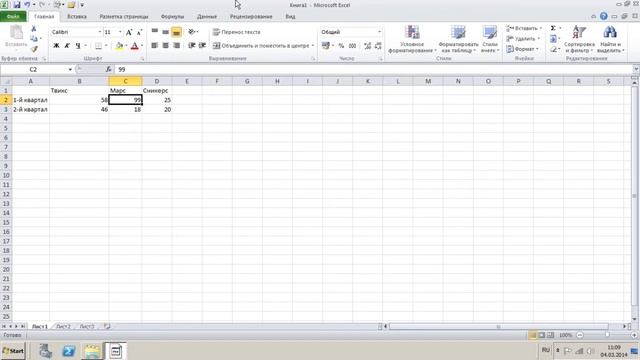The width and height of the screenshot is (640, 360).
Task: Open the Файл tab
Action: (13, 17)
